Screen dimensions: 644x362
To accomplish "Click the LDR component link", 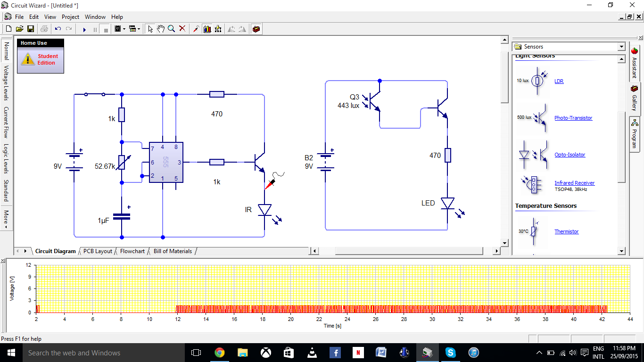I will pos(559,81).
